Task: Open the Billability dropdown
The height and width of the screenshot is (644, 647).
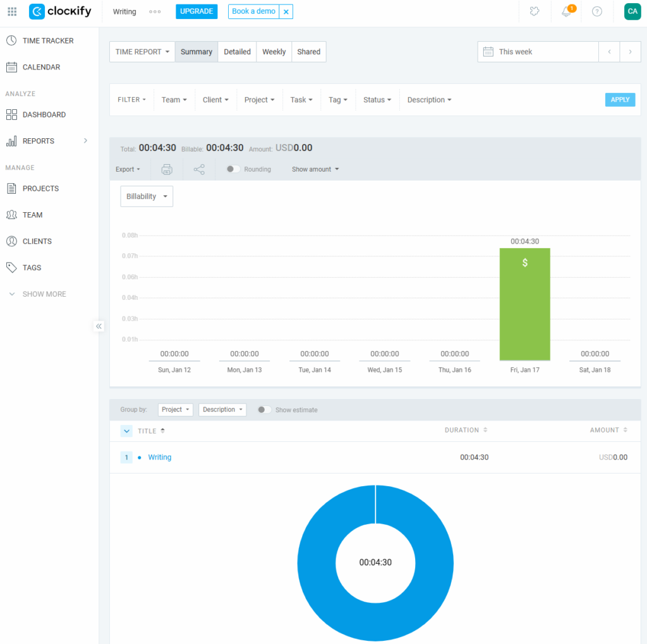Action: click(x=146, y=196)
